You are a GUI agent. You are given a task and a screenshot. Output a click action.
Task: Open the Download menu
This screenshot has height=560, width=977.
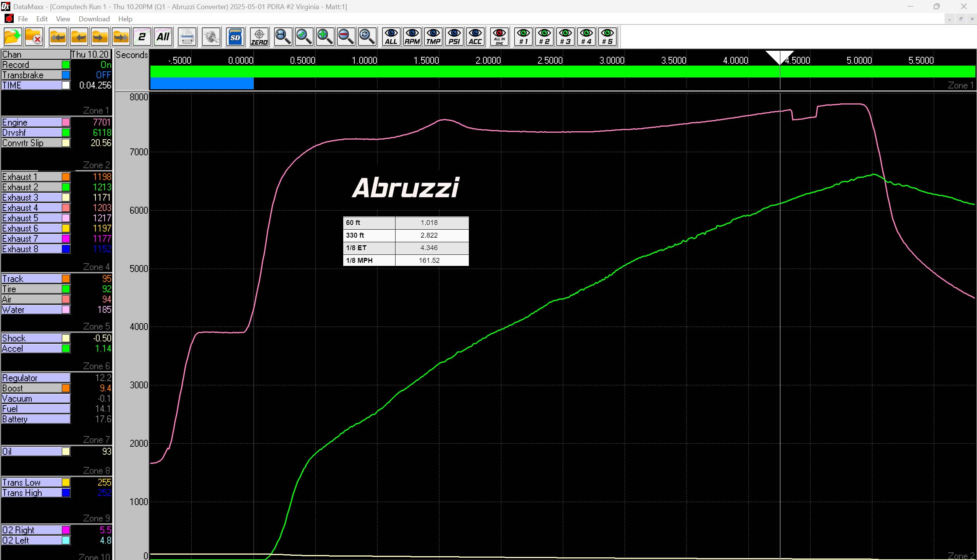pos(94,19)
